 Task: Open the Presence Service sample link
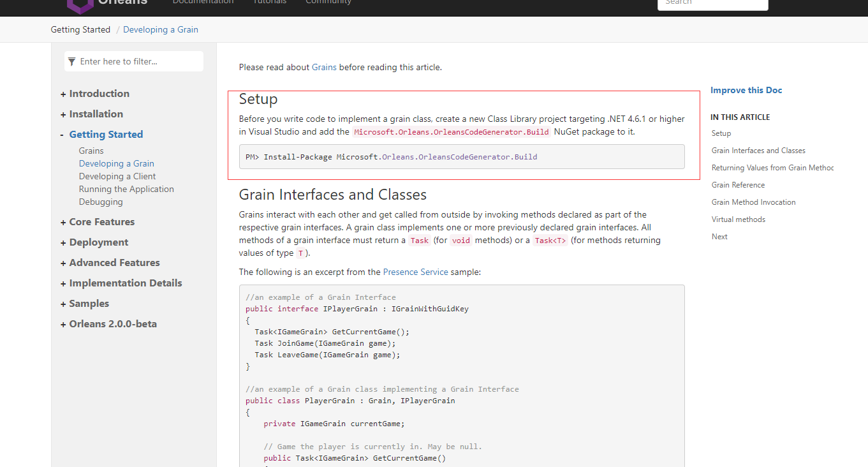(415, 271)
